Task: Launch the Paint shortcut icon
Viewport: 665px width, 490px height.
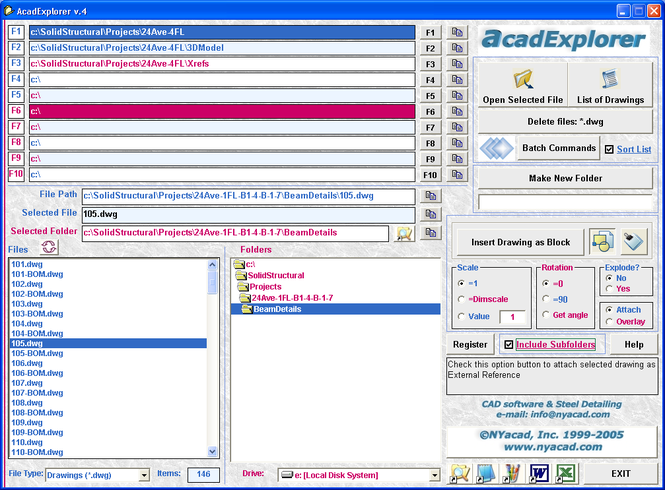Action: click(512, 473)
